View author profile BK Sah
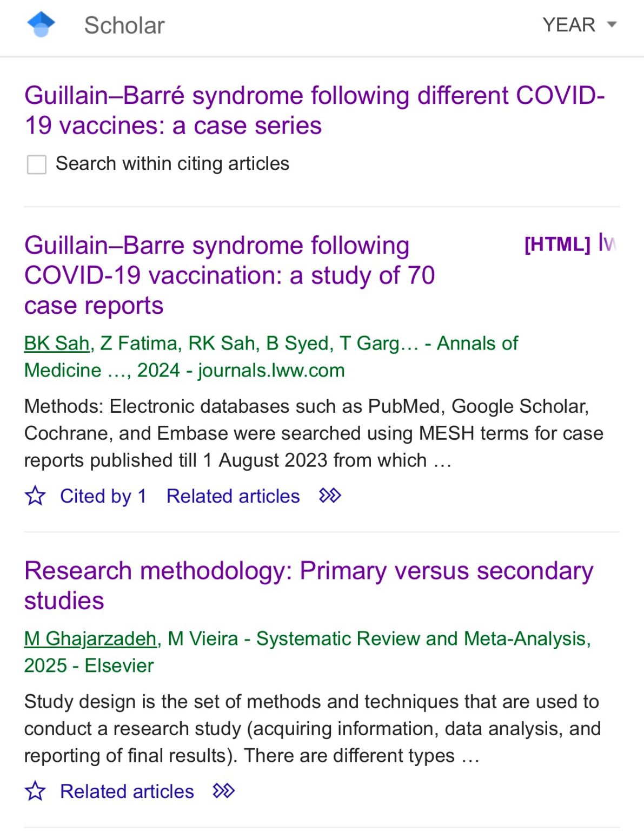 point(57,343)
